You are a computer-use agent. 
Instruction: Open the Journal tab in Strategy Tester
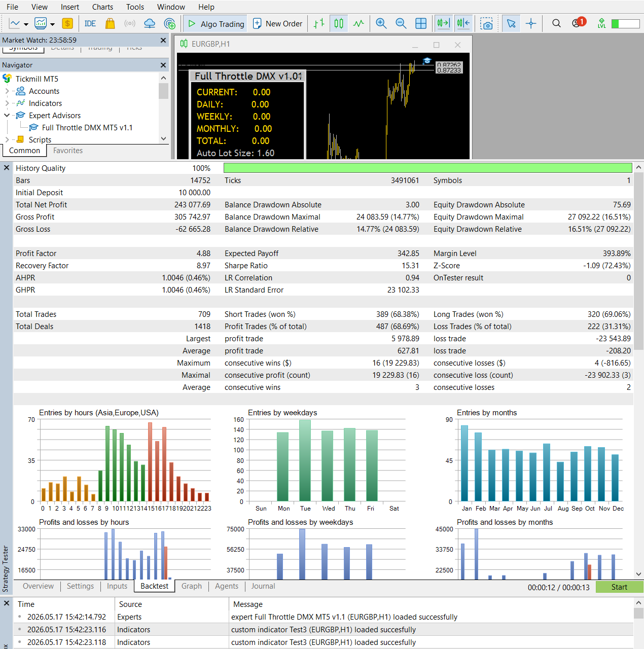(263, 586)
